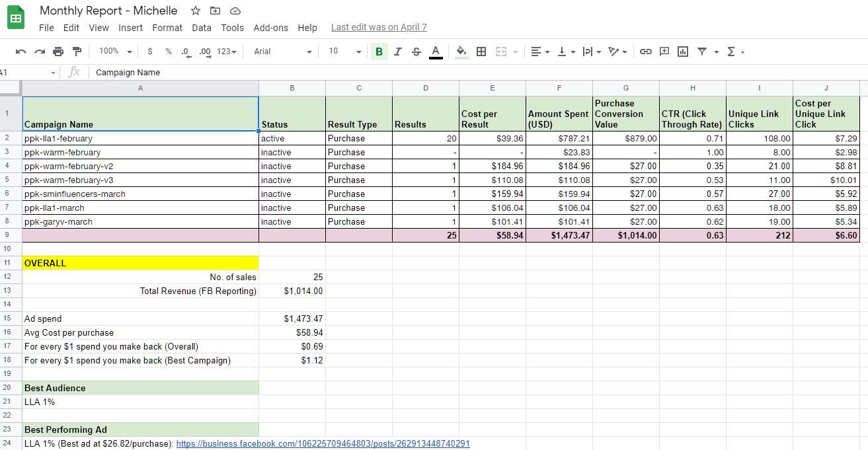868x450 pixels.
Task: Open the Format menu
Action: click(x=167, y=28)
